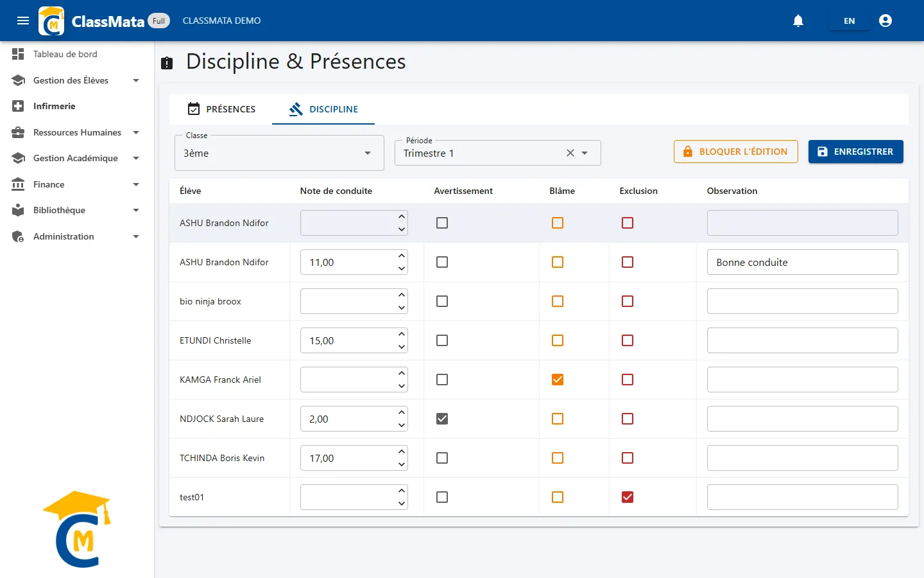Image resolution: width=924 pixels, height=578 pixels.
Task: Click the Full plan badge
Action: click(159, 21)
